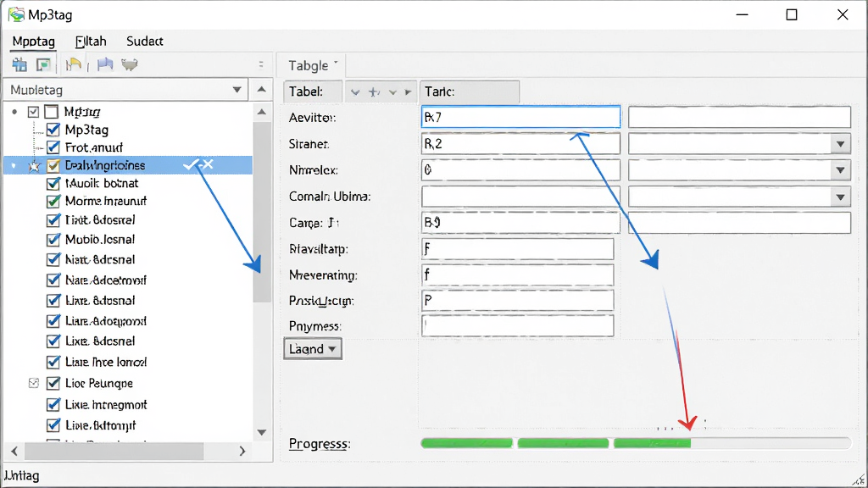This screenshot has height=488, width=868.
Task: Toggle the Lixe.Inıneqmoıt checkbox
Action: coord(53,404)
